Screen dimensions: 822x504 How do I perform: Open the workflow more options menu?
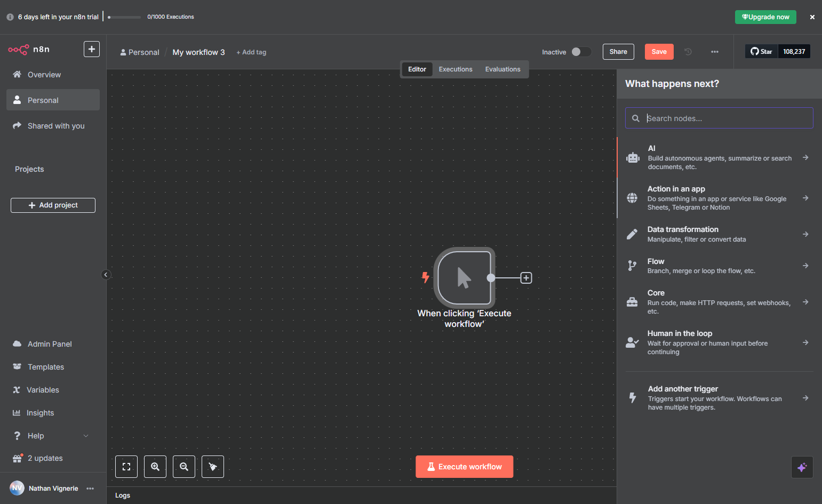point(715,52)
